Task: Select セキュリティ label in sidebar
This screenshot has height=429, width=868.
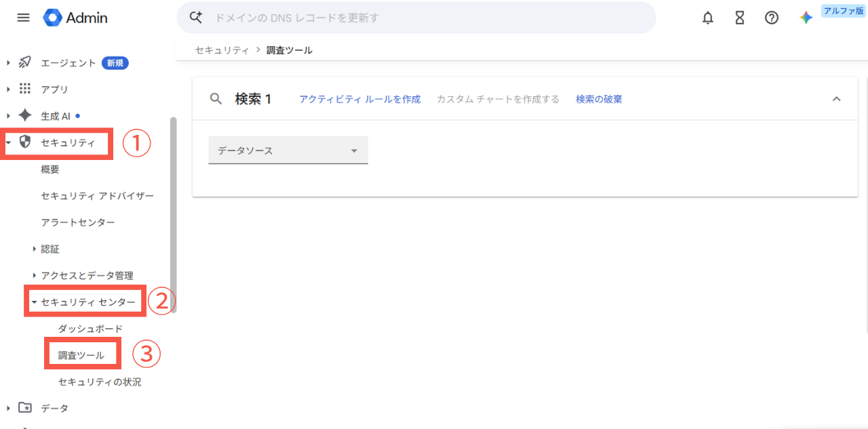Action: 68,142
